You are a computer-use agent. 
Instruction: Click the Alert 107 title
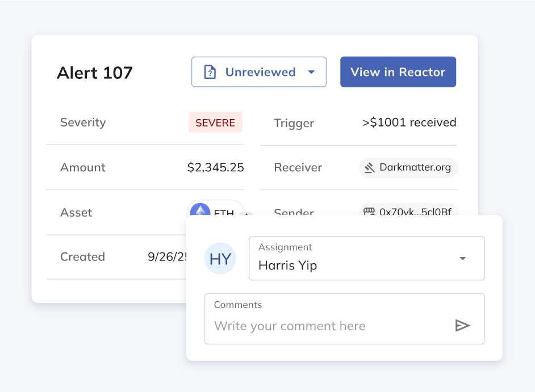(x=95, y=73)
